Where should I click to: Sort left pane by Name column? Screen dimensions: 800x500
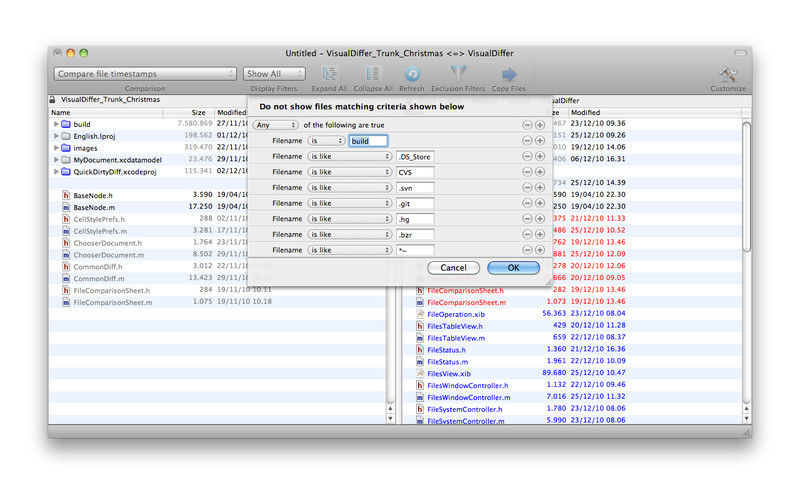click(106, 112)
